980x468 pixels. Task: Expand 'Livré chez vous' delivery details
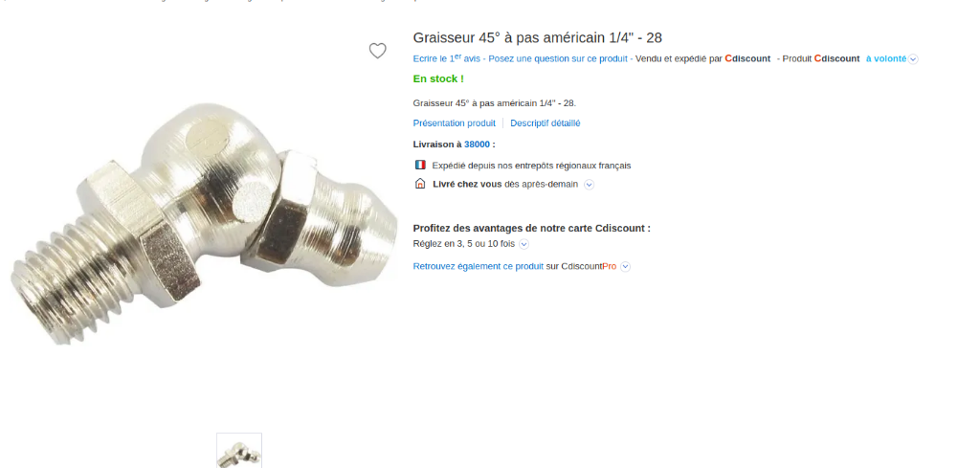click(x=589, y=185)
